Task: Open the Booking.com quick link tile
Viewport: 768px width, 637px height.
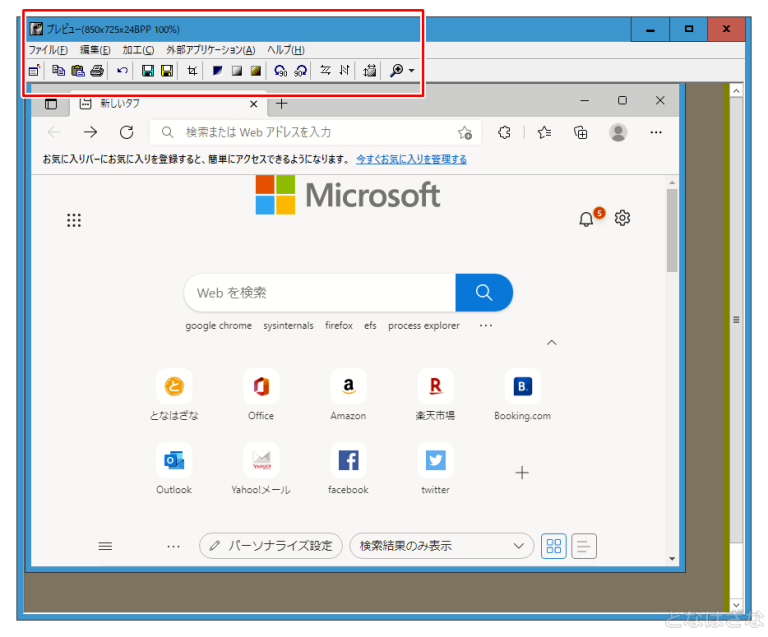Action: [523, 395]
